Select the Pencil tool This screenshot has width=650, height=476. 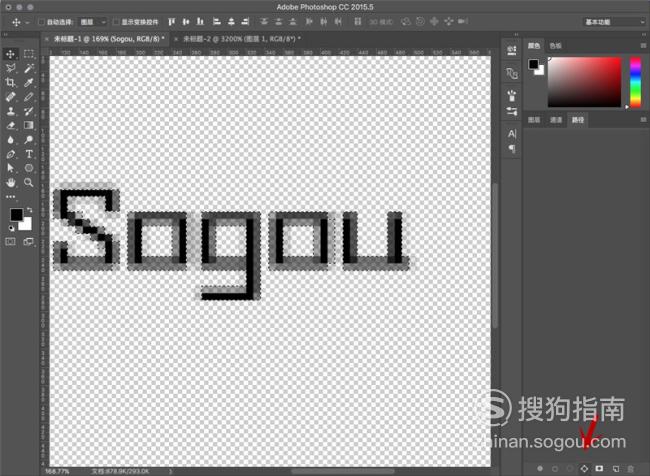29,97
